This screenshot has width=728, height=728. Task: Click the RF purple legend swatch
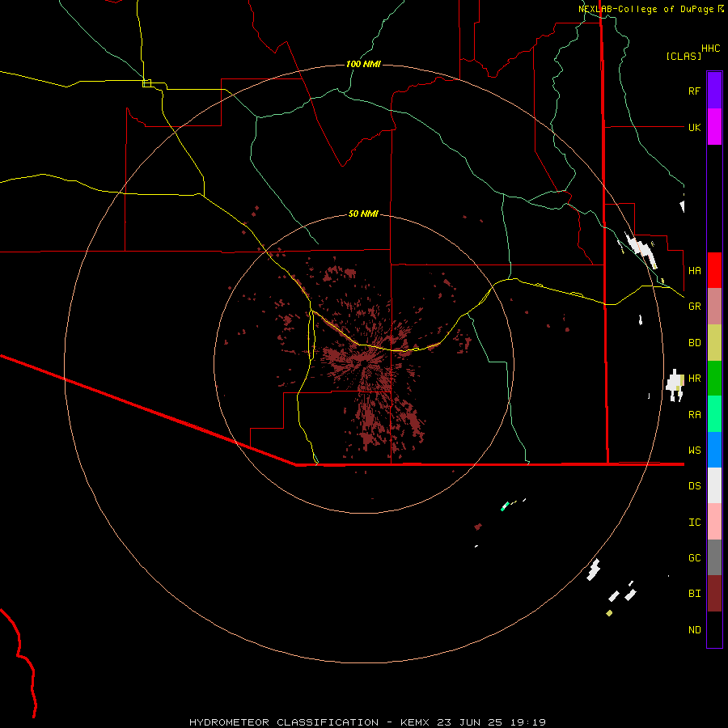[x=714, y=91]
